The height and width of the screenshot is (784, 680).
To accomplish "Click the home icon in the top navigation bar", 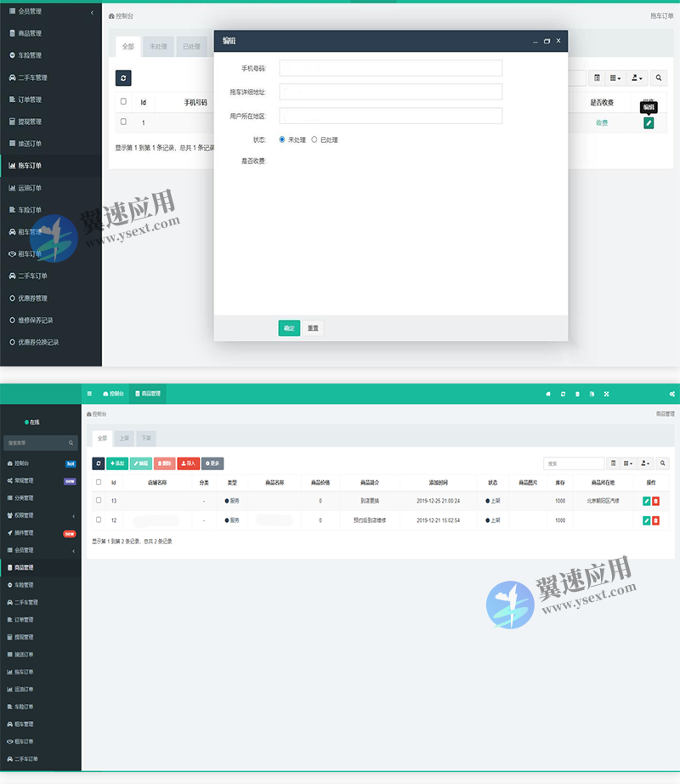I will point(548,394).
